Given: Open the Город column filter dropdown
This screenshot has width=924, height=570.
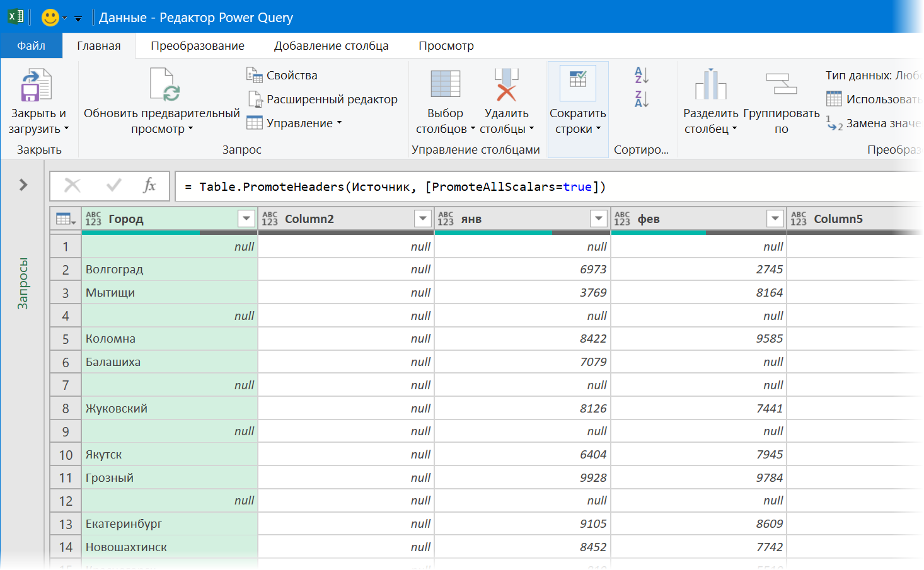Looking at the screenshot, I should [246, 219].
